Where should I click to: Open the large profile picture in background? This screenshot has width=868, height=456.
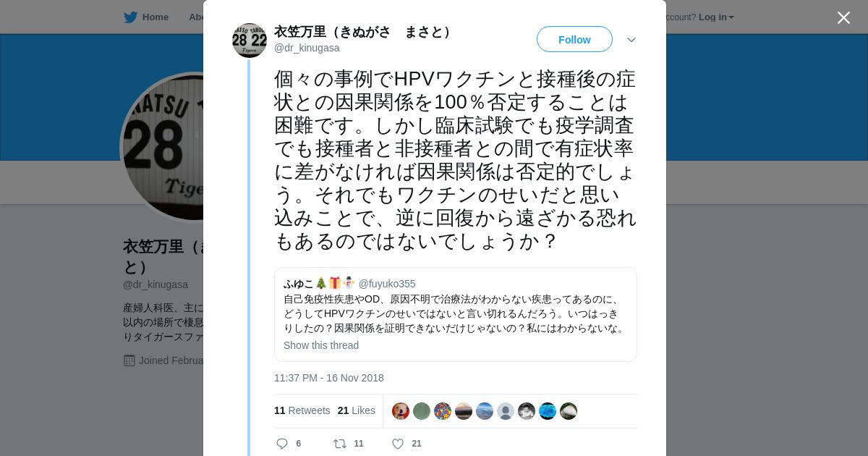point(163,147)
